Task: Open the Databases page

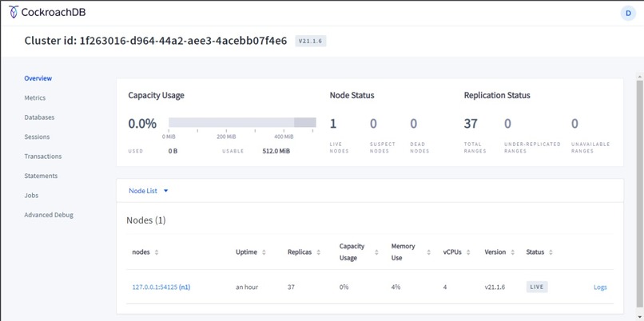Action: 39,117
